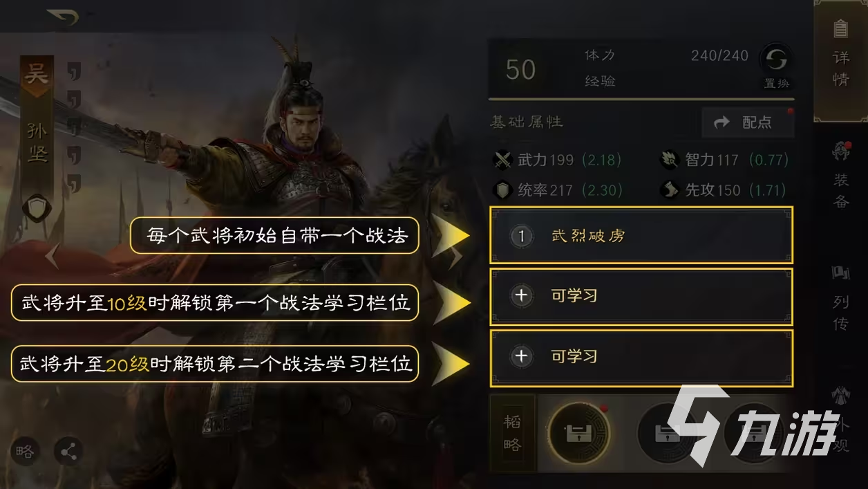Switch to the 详情 tab
Image resolution: width=868 pixels, height=489 pixels.
pyautogui.click(x=841, y=61)
